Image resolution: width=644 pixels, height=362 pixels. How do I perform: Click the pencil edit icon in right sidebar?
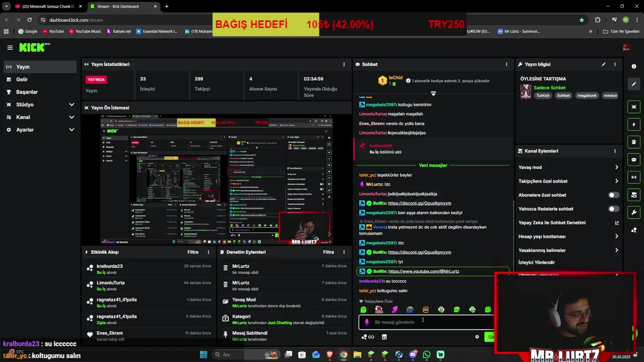pyautogui.click(x=634, y=84)
